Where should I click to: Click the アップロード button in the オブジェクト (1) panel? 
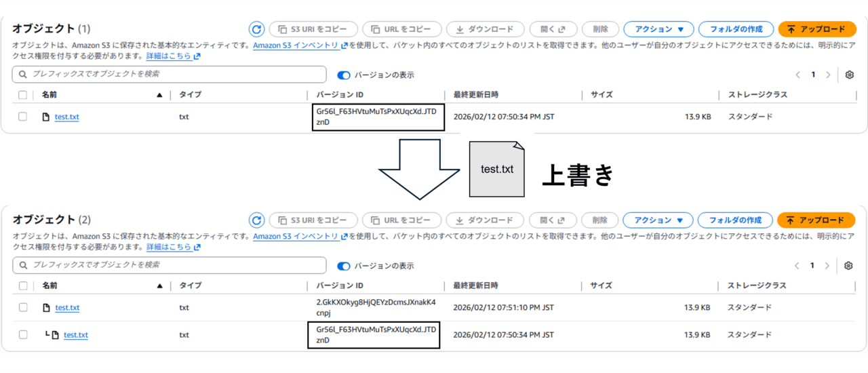click(x=816, y=29)
